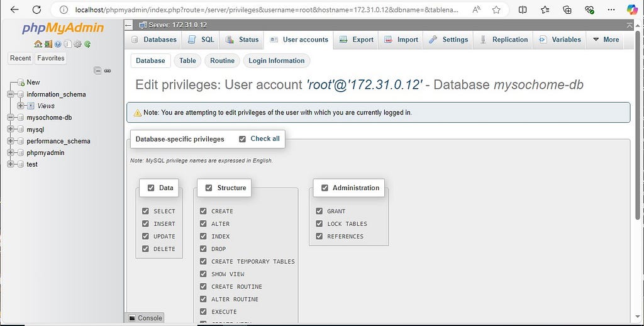Screen dimensions: 644x326
Task: Expand the phpmyadmin database node
Action: coord(11,152)
